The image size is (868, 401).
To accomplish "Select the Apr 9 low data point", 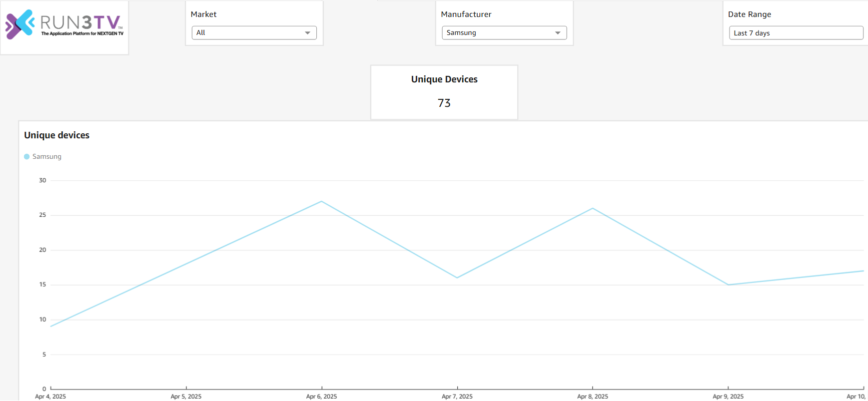I will tap(728, 285).
